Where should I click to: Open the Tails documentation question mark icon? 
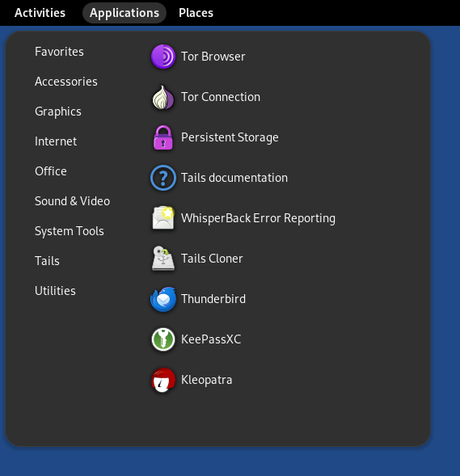pos(163,178)
